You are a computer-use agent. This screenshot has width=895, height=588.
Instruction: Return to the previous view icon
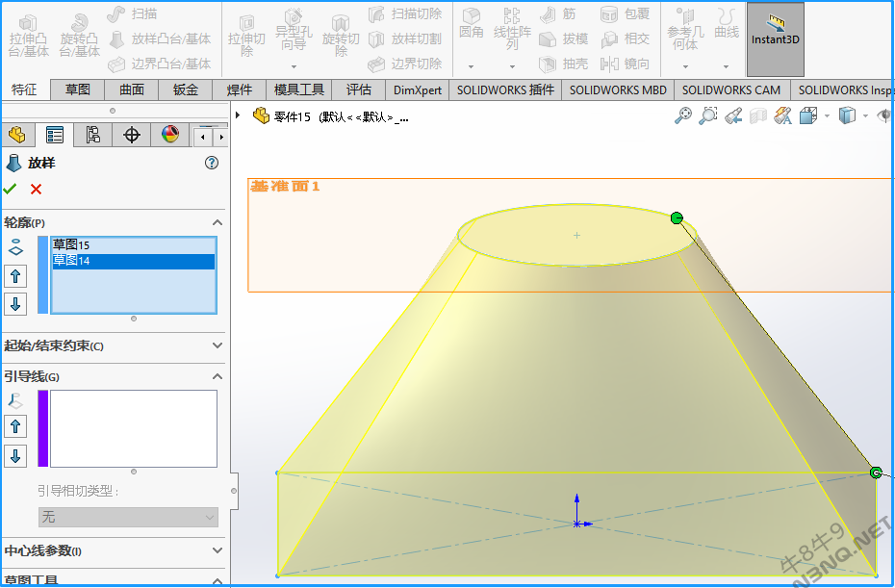(x=733, y=115)
